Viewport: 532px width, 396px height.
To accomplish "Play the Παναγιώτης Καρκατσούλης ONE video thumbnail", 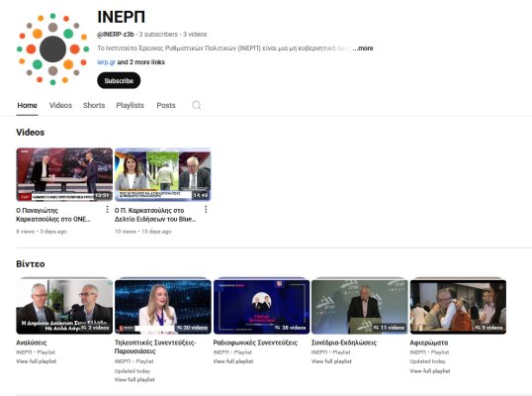I will 64,174.
